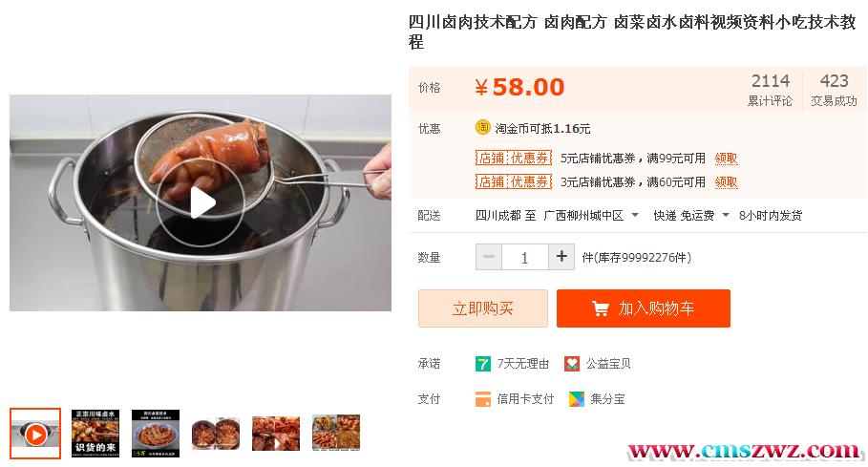Screen dimensions: 868x467
Task: Open the 快递 免运费 shipping dropdown
Action: (726, 215)
